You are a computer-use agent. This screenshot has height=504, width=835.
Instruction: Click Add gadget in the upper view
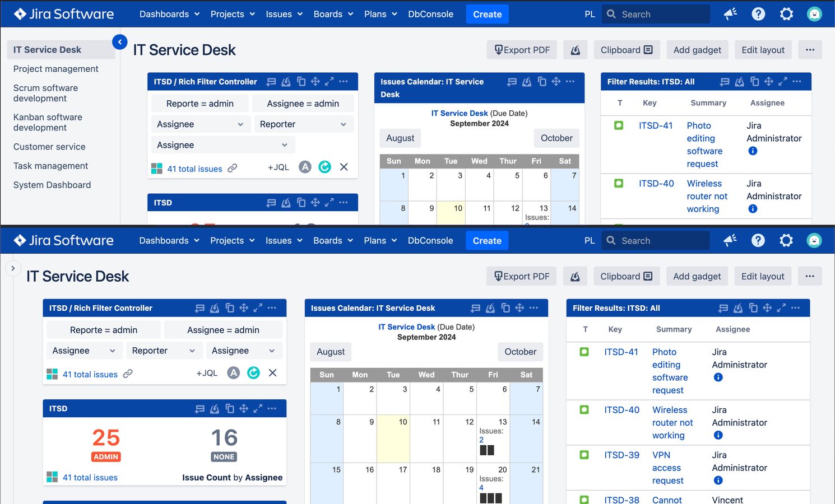tap(697, 50)
